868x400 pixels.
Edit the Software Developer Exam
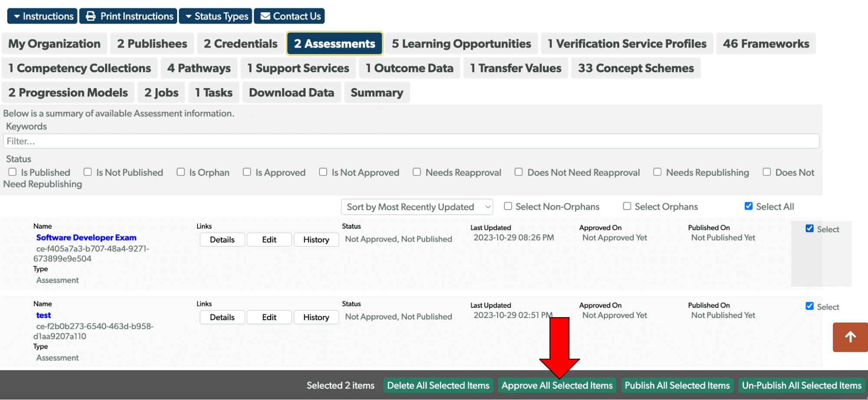click(x=269, y=239)
